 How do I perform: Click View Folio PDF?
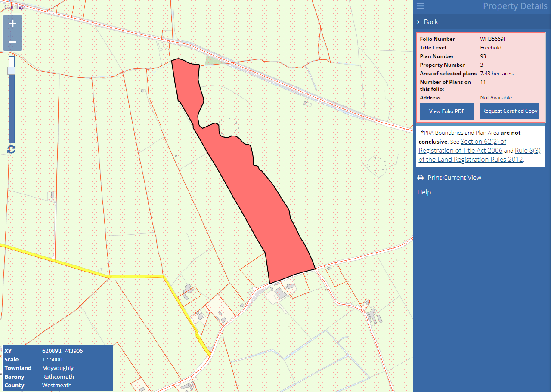[x=446, y=111]
